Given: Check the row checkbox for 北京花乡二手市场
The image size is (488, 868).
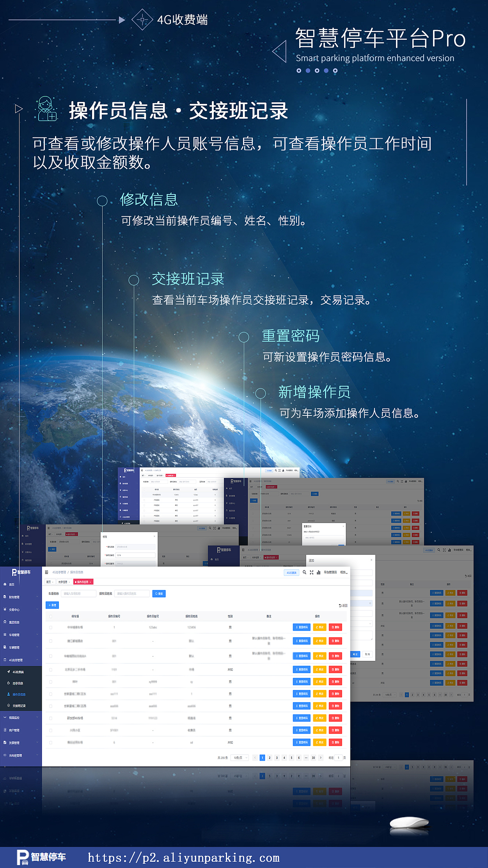Looking at the screenshot, I should click(x=51, y=669).
